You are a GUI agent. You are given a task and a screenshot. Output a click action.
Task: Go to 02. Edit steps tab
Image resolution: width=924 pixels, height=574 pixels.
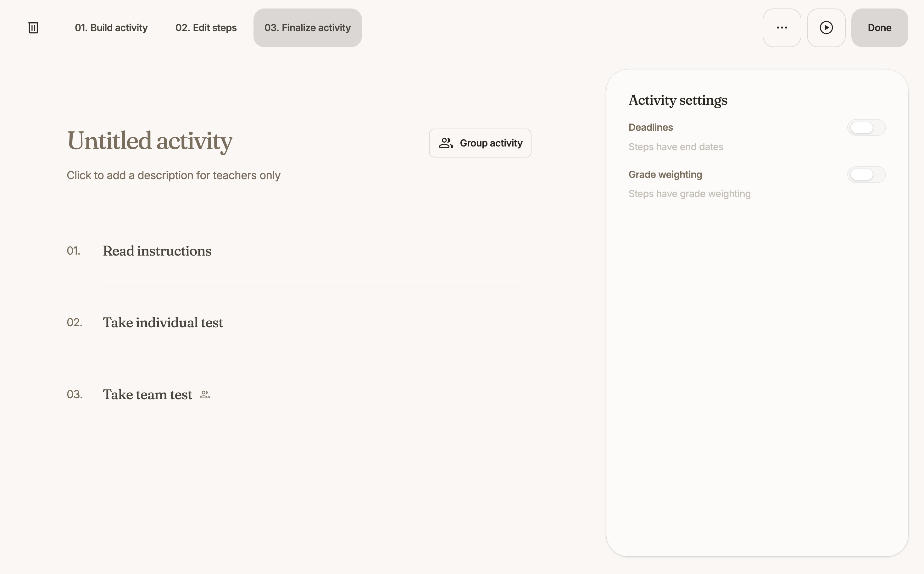pos(206,28)
